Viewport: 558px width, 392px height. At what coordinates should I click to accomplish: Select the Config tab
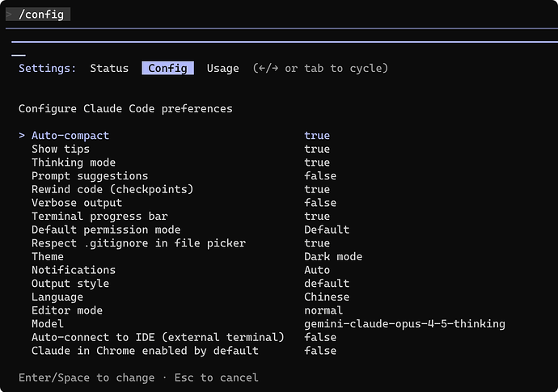[x=167, y=68]
